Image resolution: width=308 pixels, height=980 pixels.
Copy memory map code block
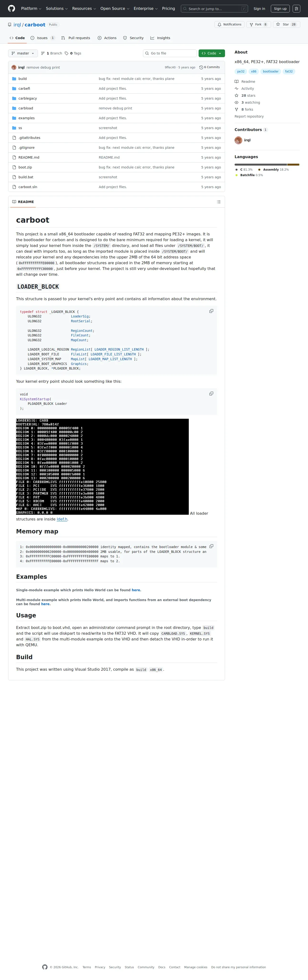[x=211, y=546]
